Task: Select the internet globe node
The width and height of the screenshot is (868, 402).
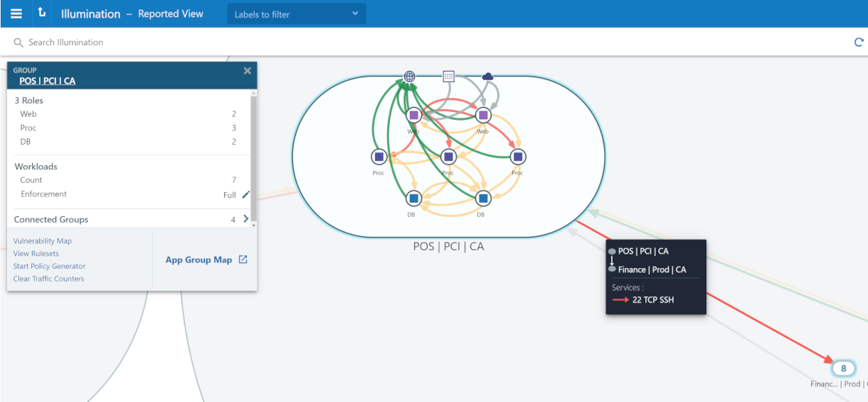Action: 409,76
